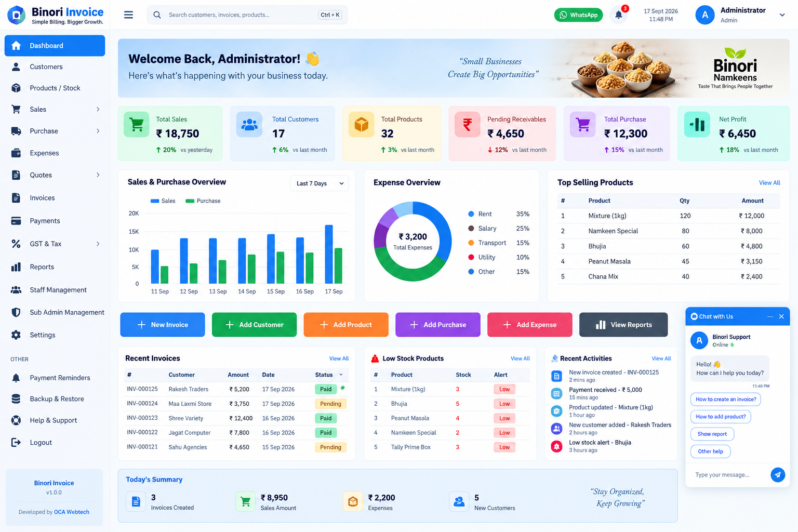Image resolution: width=798 pixels, height=532 pixels.
Task: Focus the chat message input field
Action: 729,475
